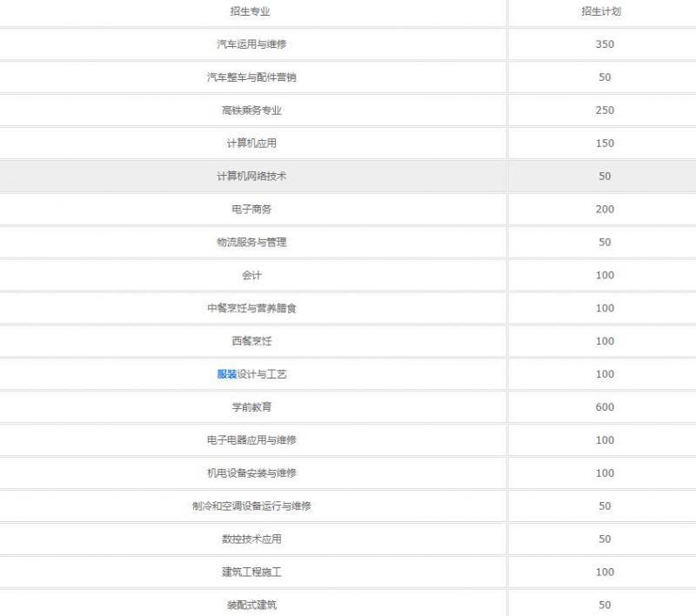Click the 数控技术应用 major entry
Screen dimensions: 696x616
pyautogui.click(x=251, y=539)
